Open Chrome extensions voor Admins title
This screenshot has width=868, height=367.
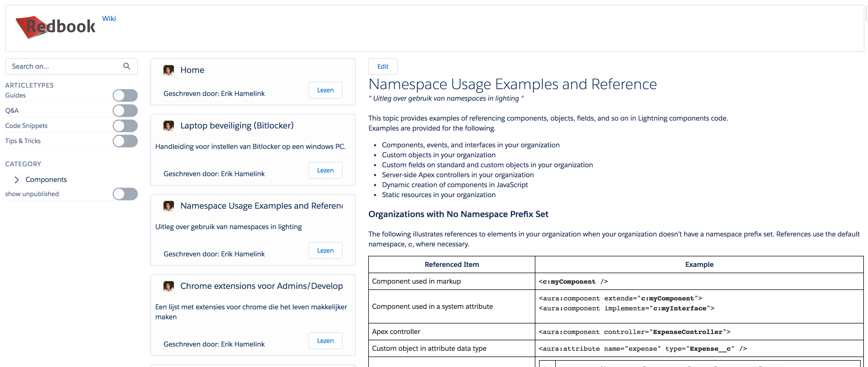pos(261,286)
